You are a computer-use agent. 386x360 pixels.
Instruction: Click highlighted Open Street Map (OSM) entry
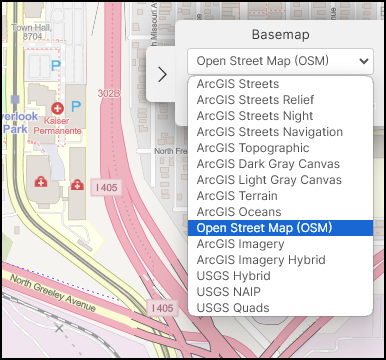point(280,228)
